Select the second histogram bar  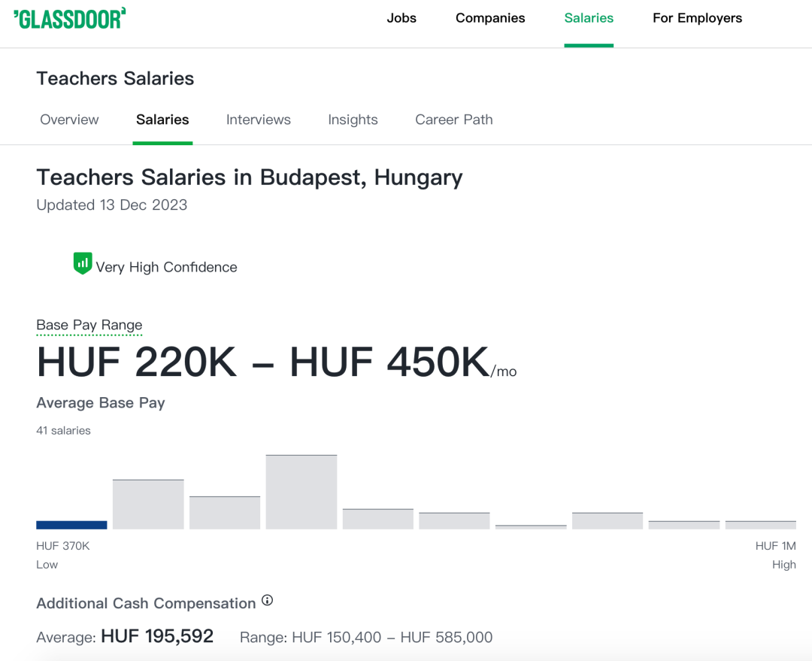click(148, 505)
